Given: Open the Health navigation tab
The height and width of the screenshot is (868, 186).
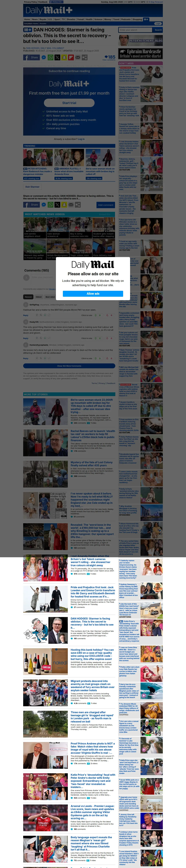Looking at the screenshot, I should tap(89, 19).
